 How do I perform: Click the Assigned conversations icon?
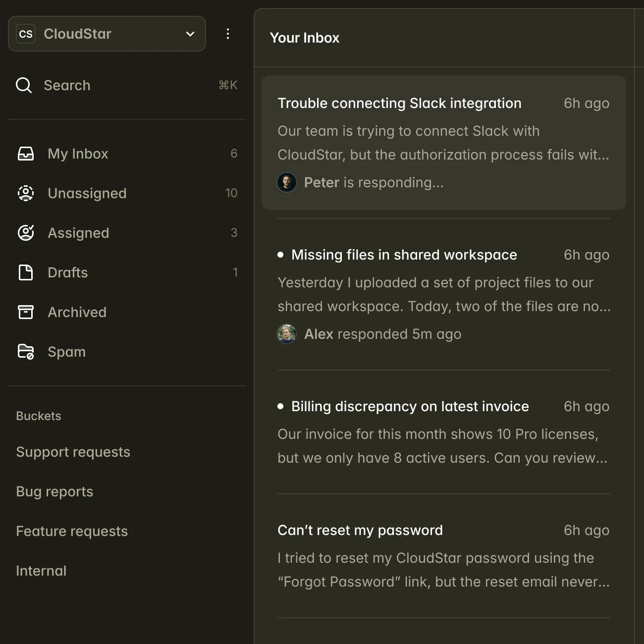pos(25,233)
